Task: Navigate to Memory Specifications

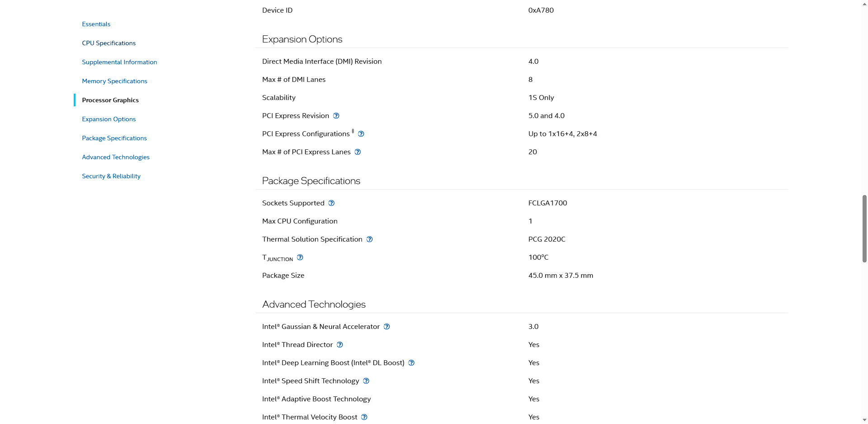Action: (114, 81)
